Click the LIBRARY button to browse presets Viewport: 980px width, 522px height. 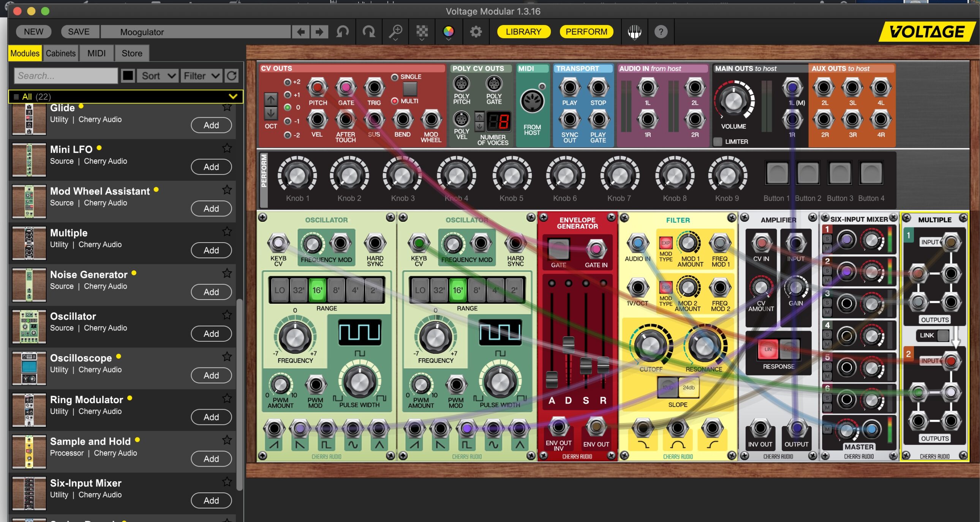(x=524, y=31)
